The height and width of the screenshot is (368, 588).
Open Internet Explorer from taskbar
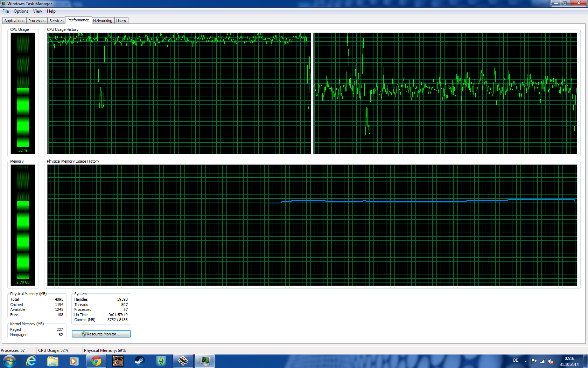[x=31, y=361]
